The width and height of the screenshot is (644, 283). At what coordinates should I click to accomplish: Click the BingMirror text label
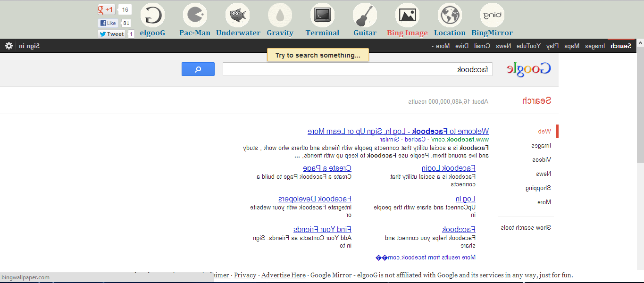pos(492,33)
